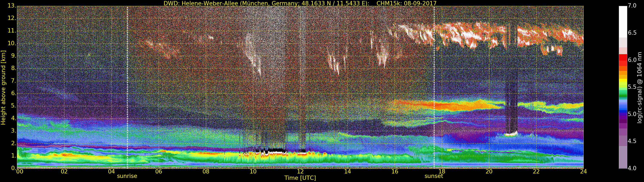Click the 'sunset' label below the axis

[x=434, y=176]
